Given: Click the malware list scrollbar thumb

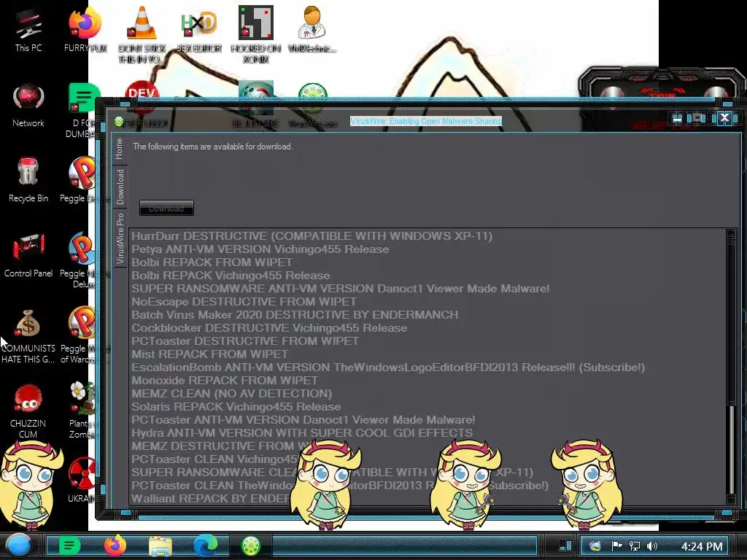Looking at the screenshot, I should [x=731, y=450].
